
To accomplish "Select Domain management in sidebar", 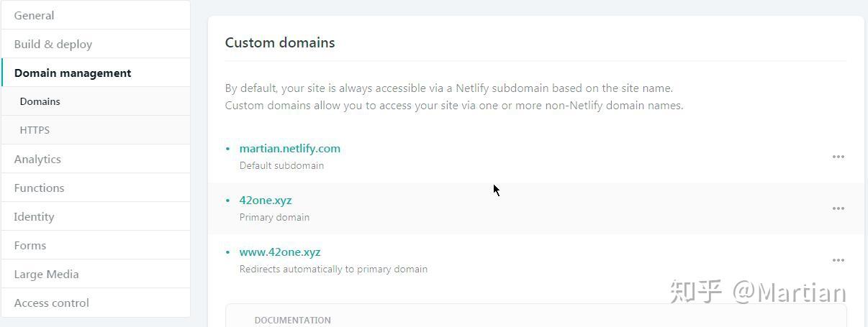I will pos(73,73).
